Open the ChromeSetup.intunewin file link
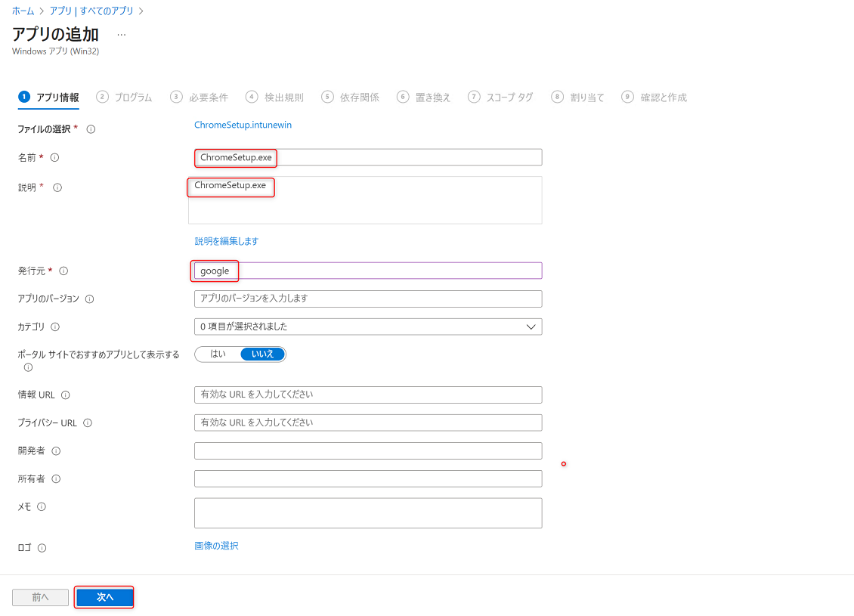 (243, 125)
